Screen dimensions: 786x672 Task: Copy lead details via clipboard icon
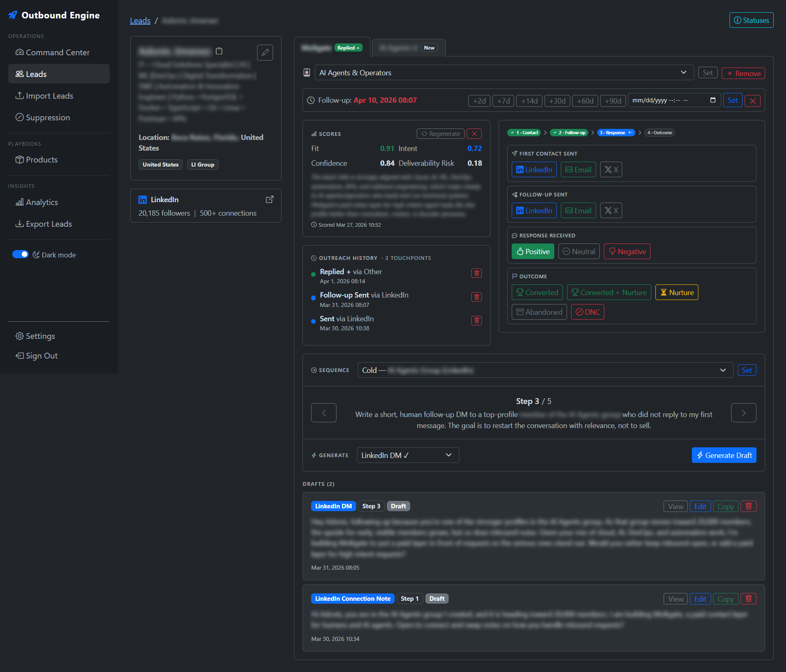point(219,52)
